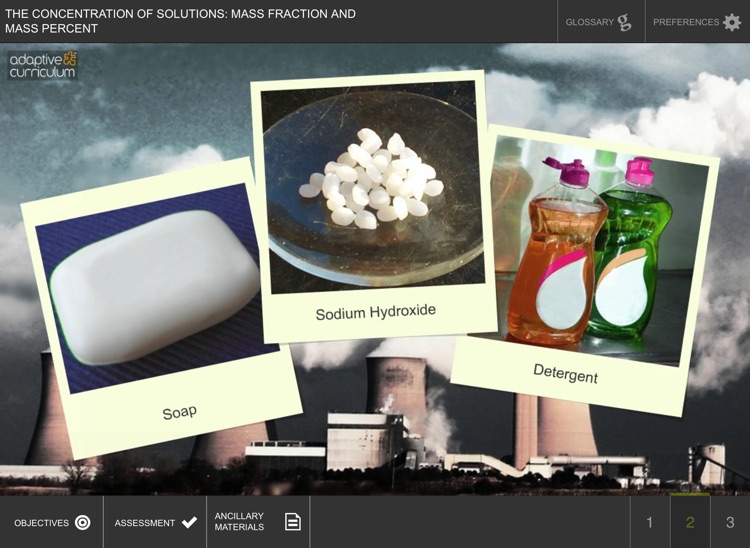
Task: Go to page 3
Action: tap(730, 522)
